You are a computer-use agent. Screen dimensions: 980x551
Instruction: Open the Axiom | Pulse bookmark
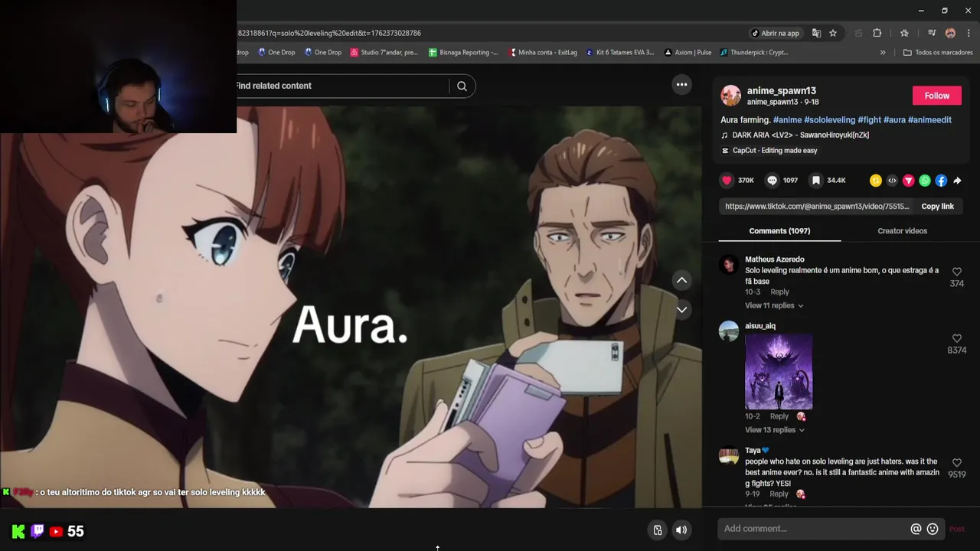688,53
